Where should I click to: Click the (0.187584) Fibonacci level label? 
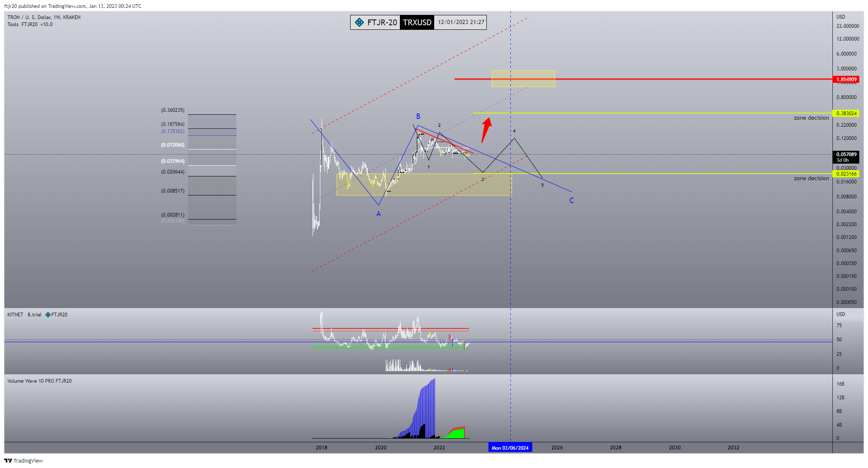(173, 124)
